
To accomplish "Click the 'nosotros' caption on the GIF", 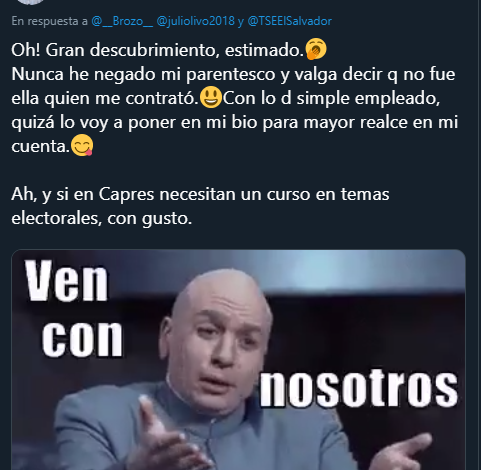I will click(359, 388).
